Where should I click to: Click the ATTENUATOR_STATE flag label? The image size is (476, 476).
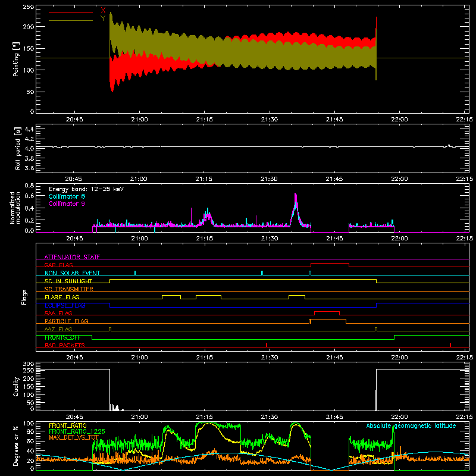point(72,257)
